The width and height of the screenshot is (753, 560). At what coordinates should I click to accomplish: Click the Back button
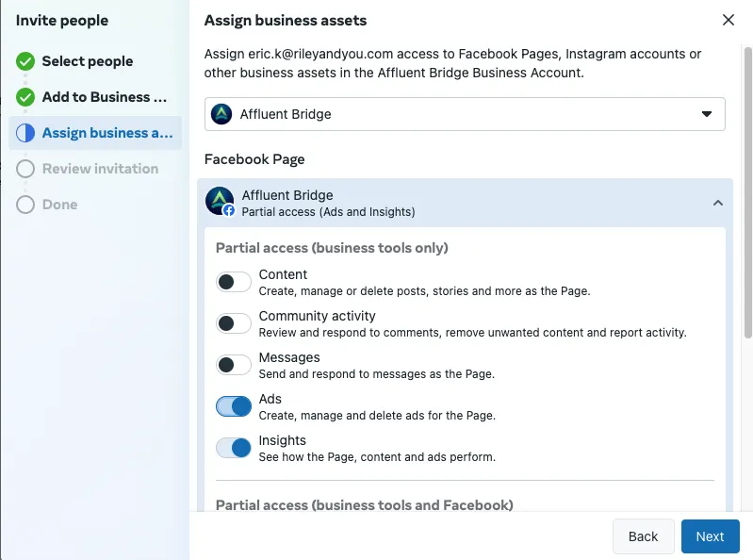[x=643, y=536]
